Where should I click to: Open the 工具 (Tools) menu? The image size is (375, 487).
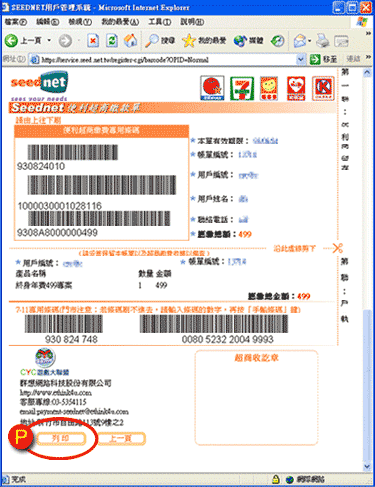(x=160, y=22)
